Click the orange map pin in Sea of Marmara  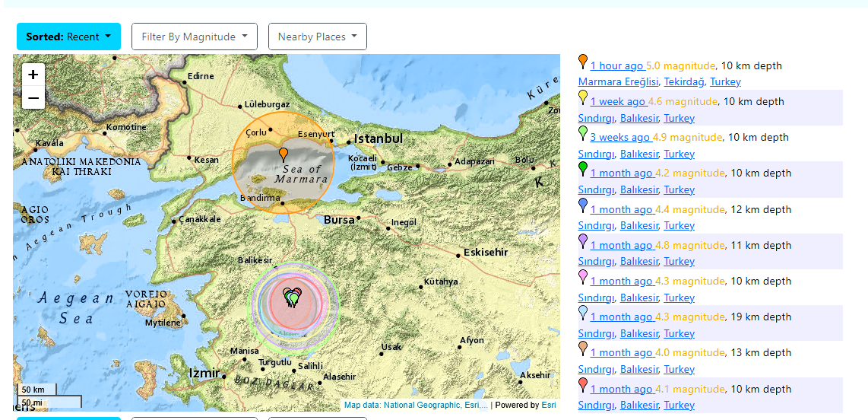coord(284,154)
